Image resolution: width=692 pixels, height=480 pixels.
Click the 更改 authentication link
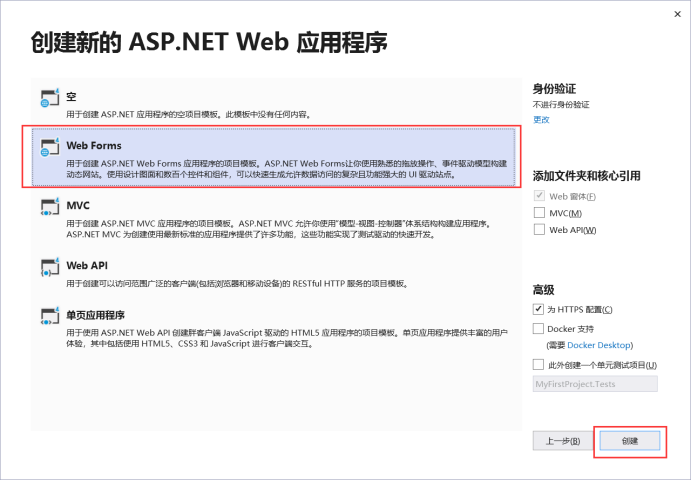click(x=541, y=120)
